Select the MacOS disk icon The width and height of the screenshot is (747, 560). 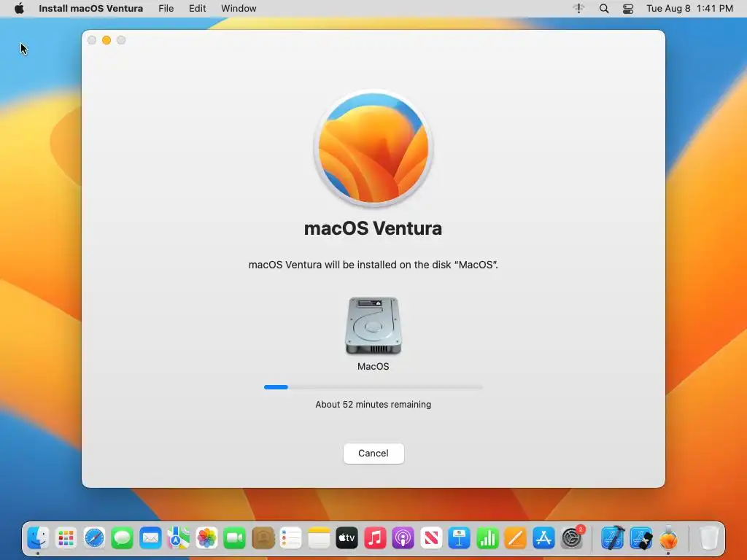(373, 326)
